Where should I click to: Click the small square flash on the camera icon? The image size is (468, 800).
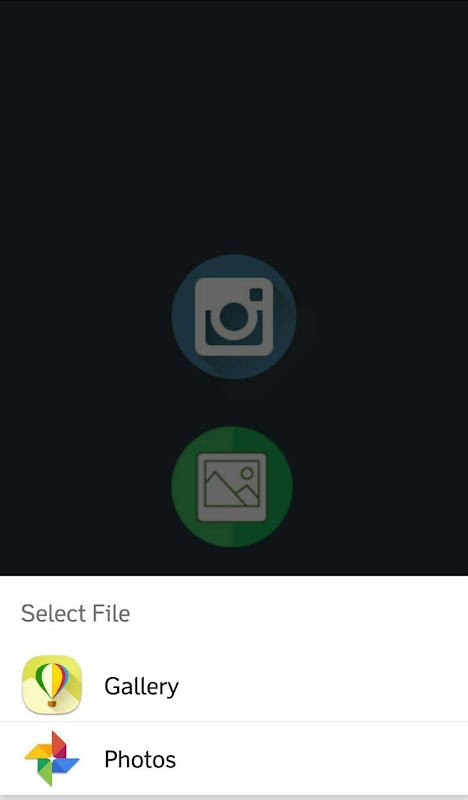pos(256,295)
